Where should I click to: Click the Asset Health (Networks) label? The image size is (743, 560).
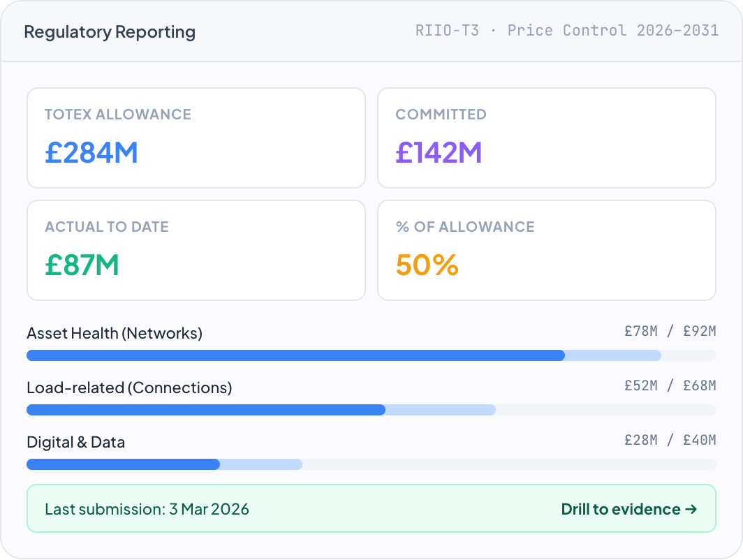click(x=115, y=333)
